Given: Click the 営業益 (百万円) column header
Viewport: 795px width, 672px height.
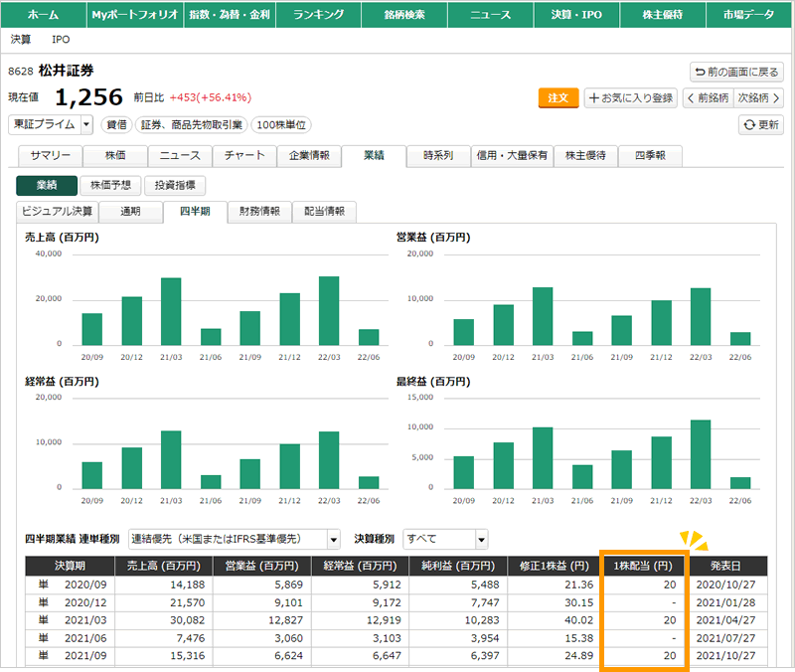Looking at the screenshot, I should (x=261, y=566).
